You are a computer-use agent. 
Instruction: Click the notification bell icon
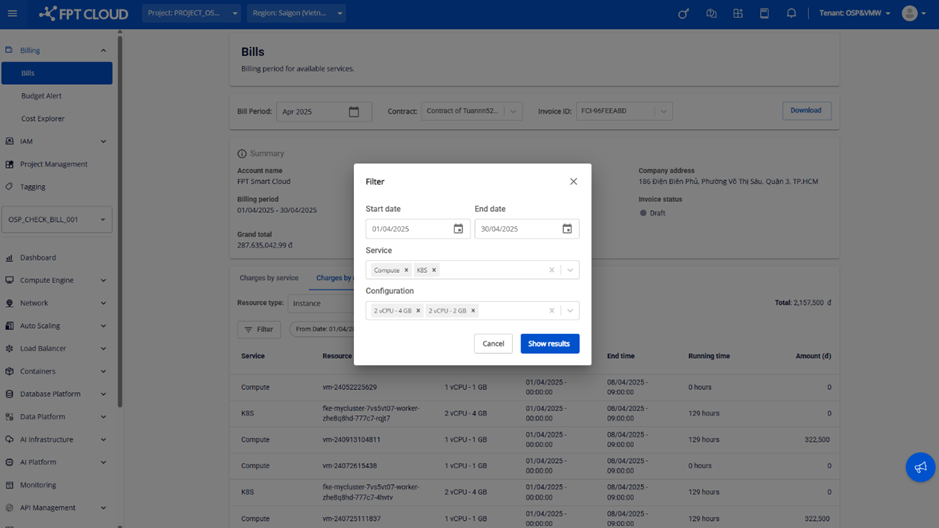(791, 14)
